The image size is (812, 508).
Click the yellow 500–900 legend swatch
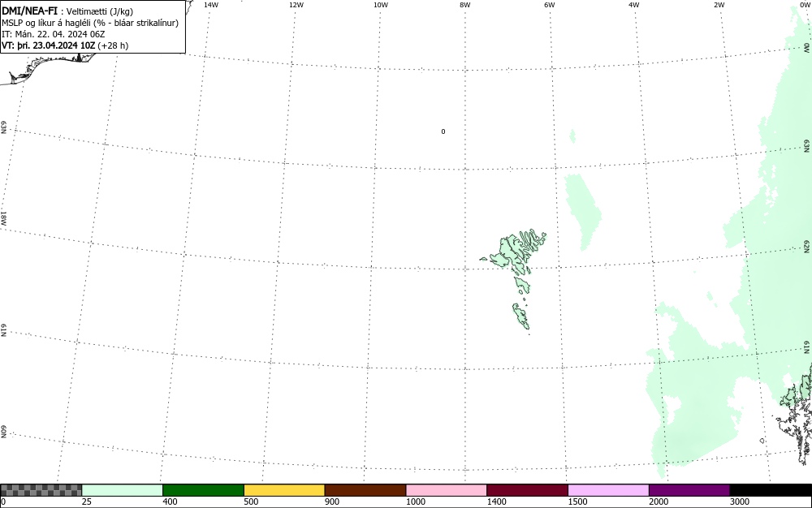284,490
